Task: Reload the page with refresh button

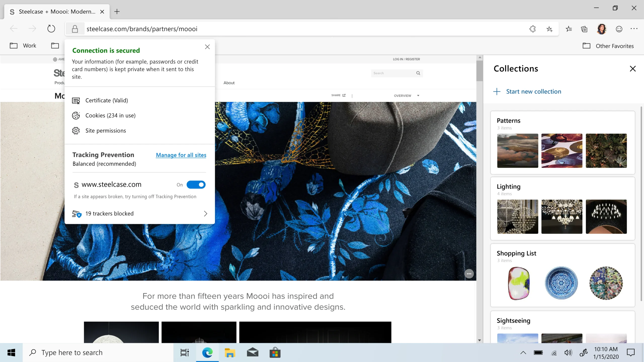Action: [51, 29]
